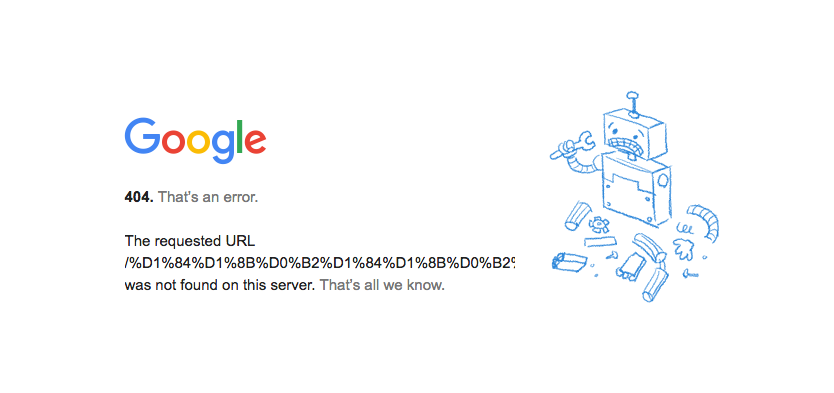Click the "That's an error." text

point(208,197)
